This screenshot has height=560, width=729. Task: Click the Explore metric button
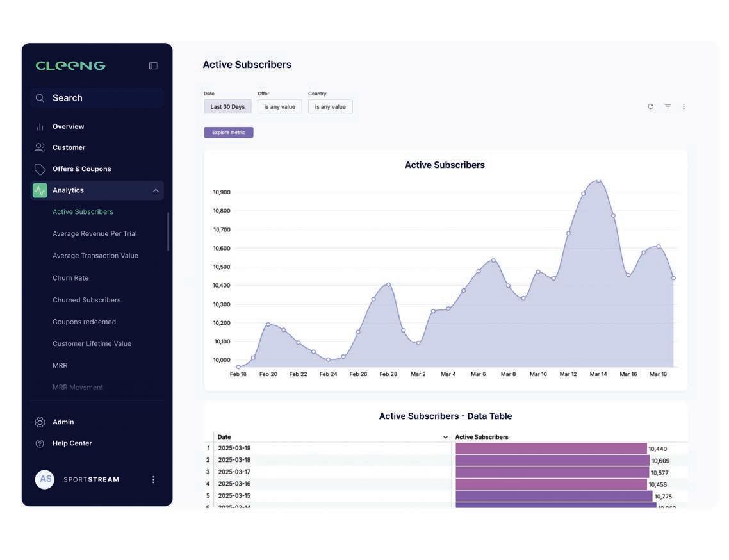229,133
